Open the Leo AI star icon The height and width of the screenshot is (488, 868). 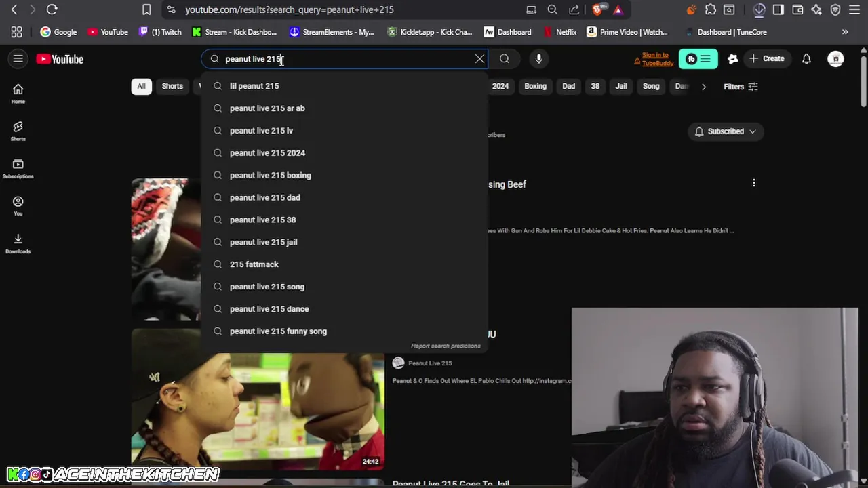pyautogui.click(x=816, y=9)
